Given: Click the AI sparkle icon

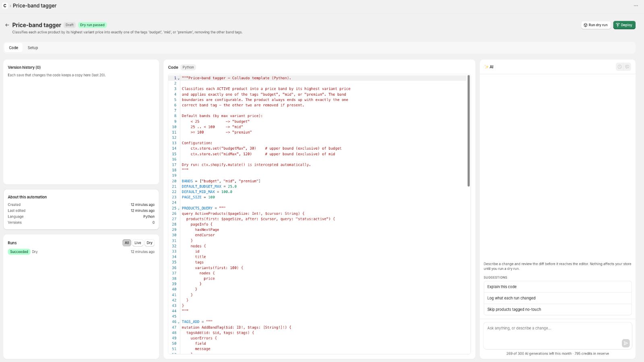Looking at the screenshot, I should [x=486, y=67].
